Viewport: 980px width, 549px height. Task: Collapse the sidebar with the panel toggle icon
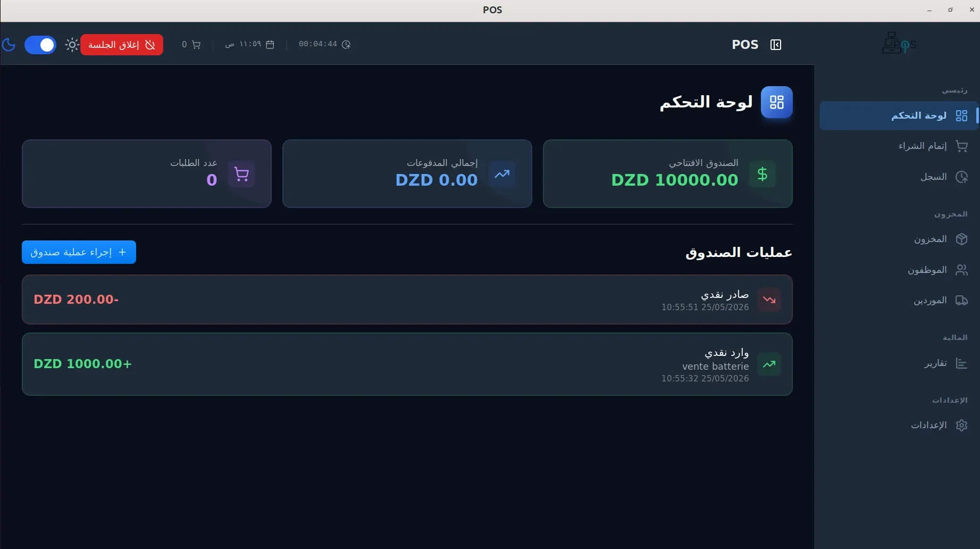coord(776,45)
